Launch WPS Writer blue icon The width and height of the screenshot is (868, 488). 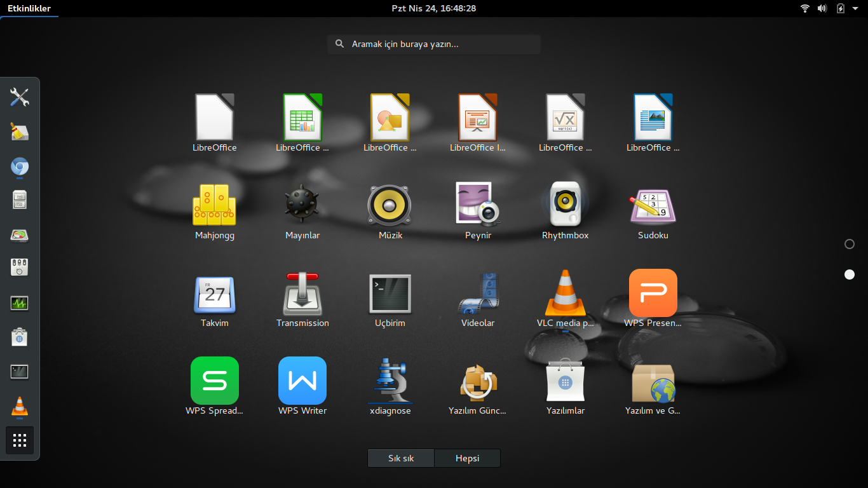[x=302, y=381]
